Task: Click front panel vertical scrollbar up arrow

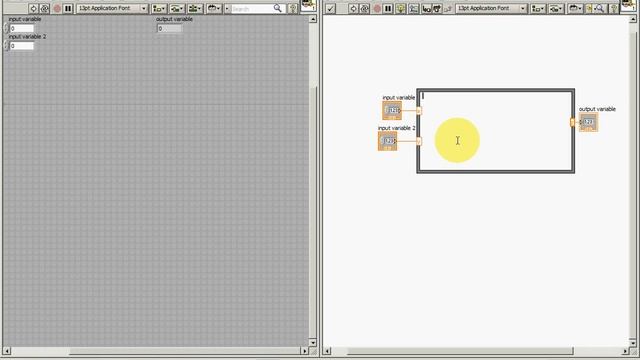Action: click(x=313, y=19)
